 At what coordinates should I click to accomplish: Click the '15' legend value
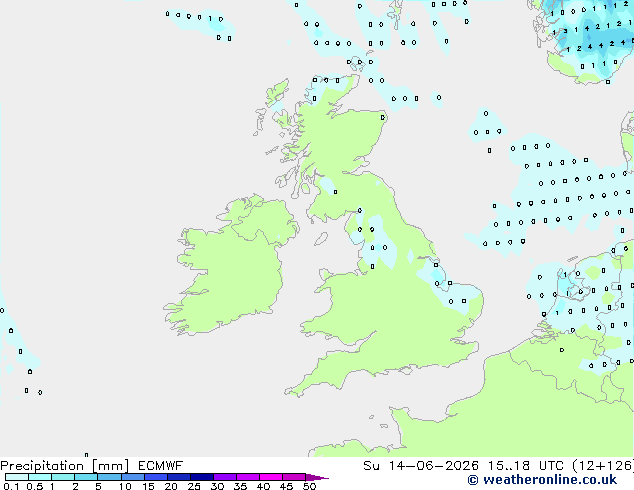point(148,486)
